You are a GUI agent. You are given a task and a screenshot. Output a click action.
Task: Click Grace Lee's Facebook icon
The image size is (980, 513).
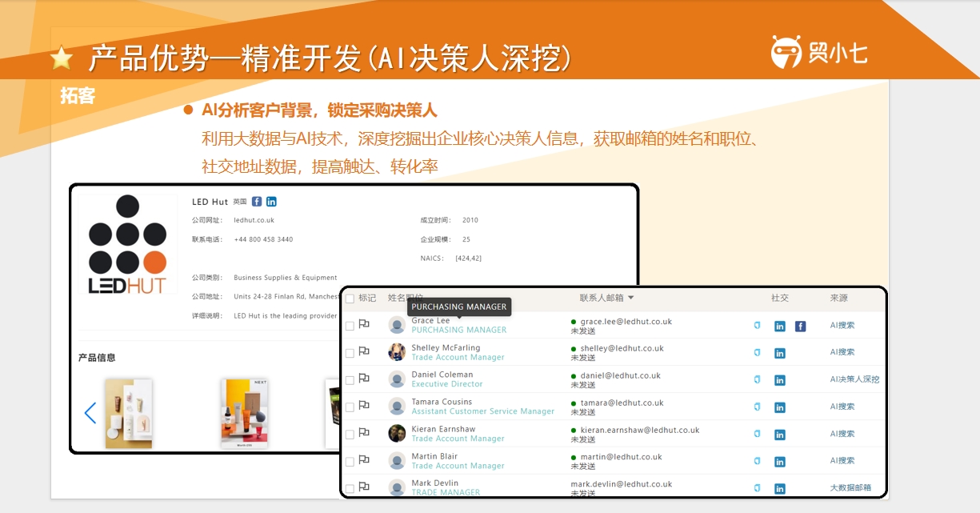tap(800, 327)
